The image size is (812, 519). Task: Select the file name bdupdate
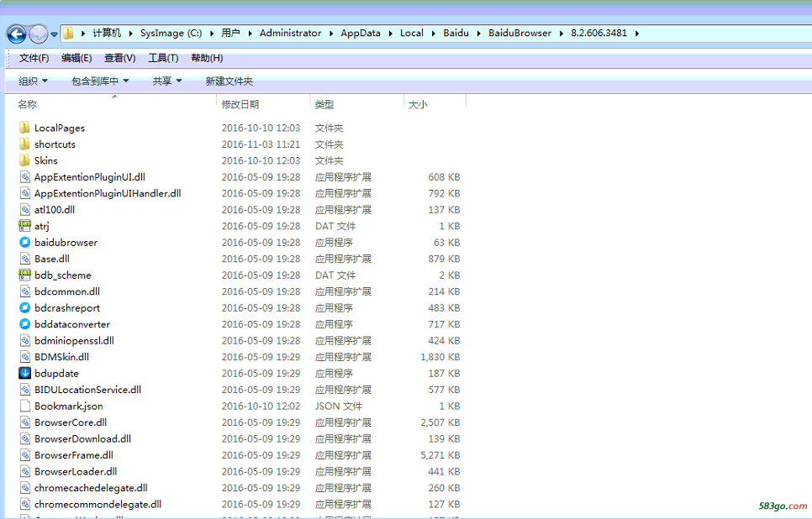[x=56, y=374]
